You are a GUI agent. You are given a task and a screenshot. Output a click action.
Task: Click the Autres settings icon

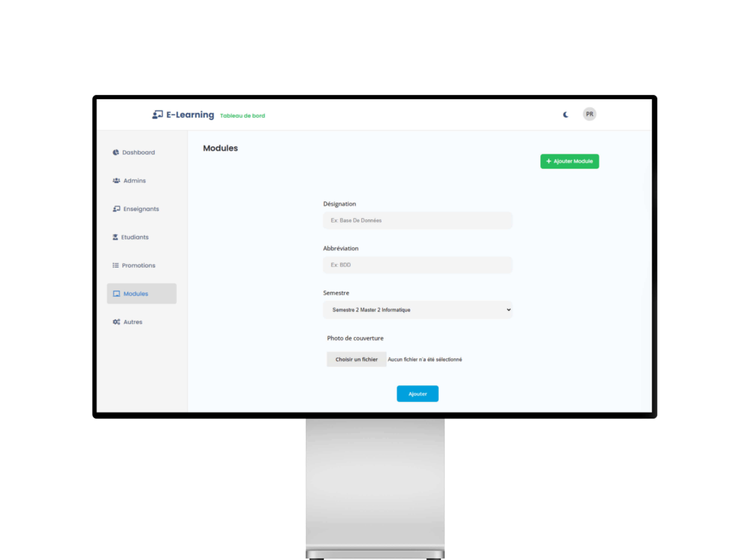coord(116,322)
